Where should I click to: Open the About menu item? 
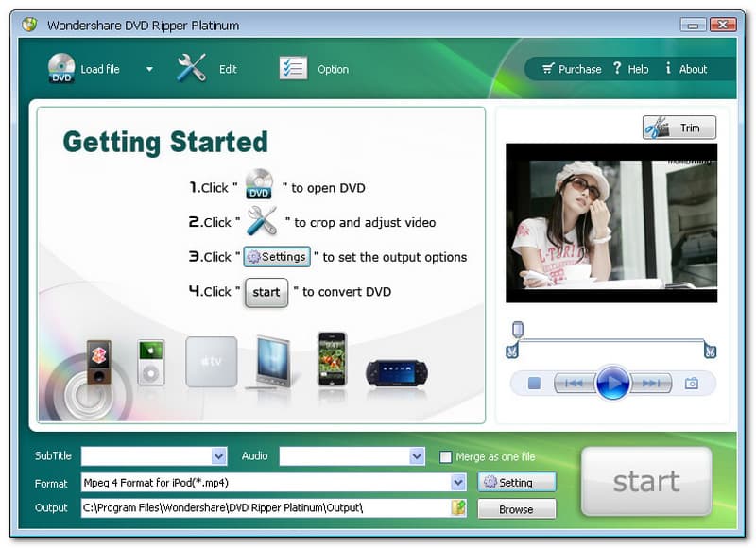coord(686,69)
